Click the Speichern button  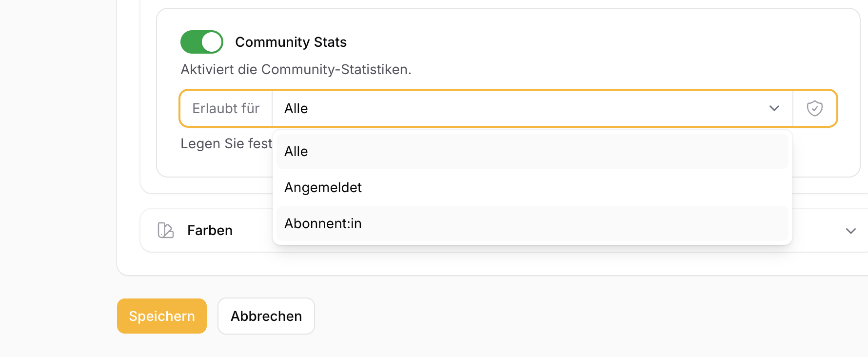pyautogui.click(x=161, y=316)
